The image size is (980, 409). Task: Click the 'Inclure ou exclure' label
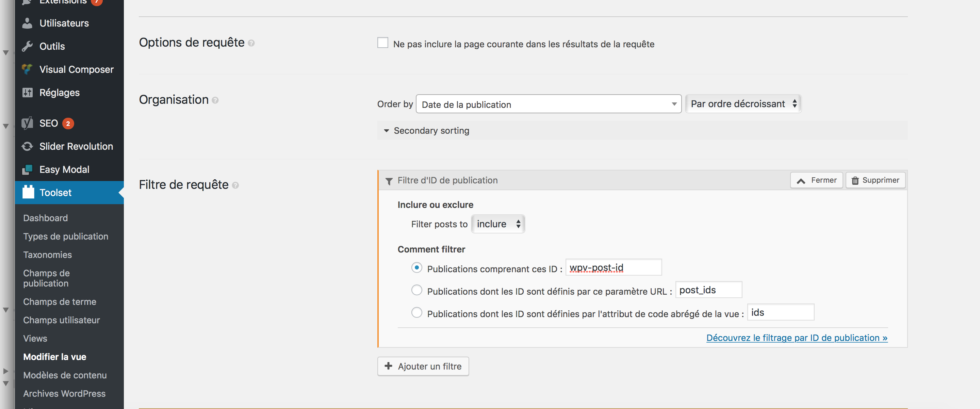point(435,205)
